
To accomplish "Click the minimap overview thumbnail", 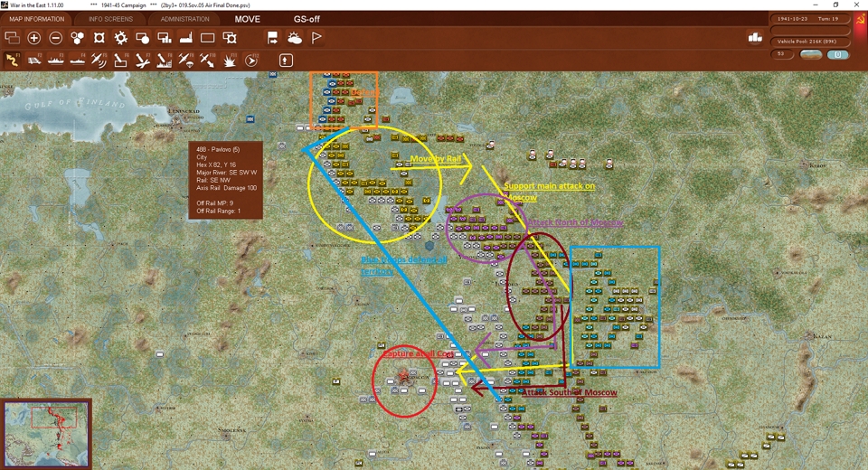I will click(46, 434).
